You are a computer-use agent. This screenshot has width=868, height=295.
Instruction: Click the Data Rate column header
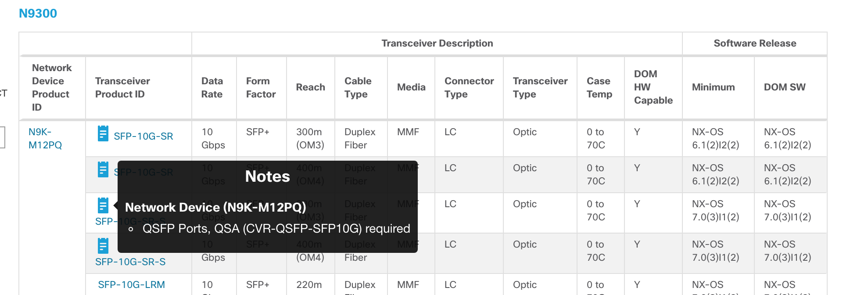(213, 87)
